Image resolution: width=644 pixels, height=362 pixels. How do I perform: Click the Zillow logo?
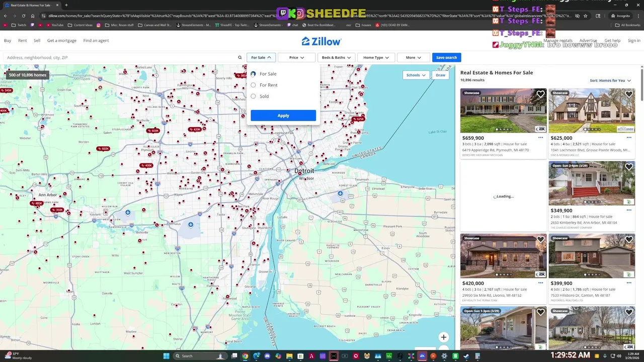point(321,41)
